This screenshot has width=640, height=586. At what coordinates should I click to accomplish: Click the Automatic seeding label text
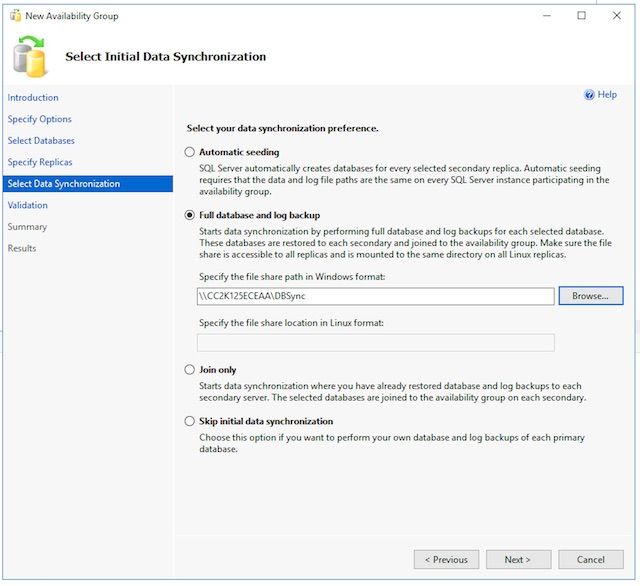[239, 152]
